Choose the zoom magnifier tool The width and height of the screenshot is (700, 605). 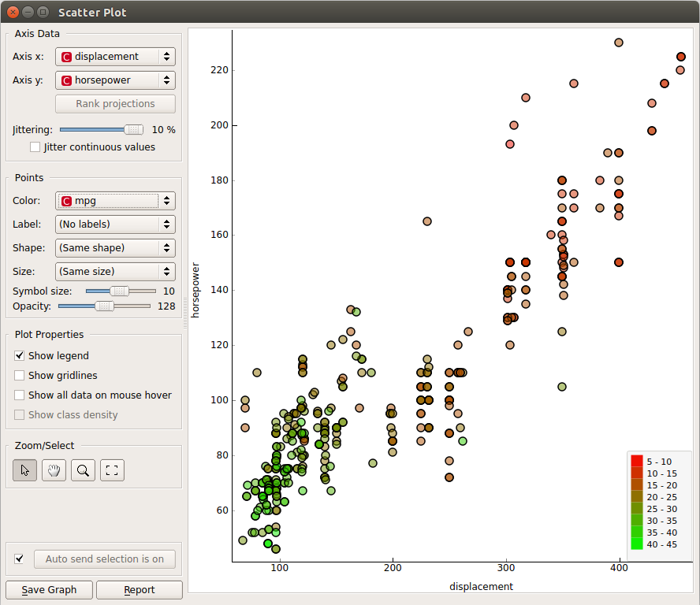pyautogui.click(x=82, y=470)
